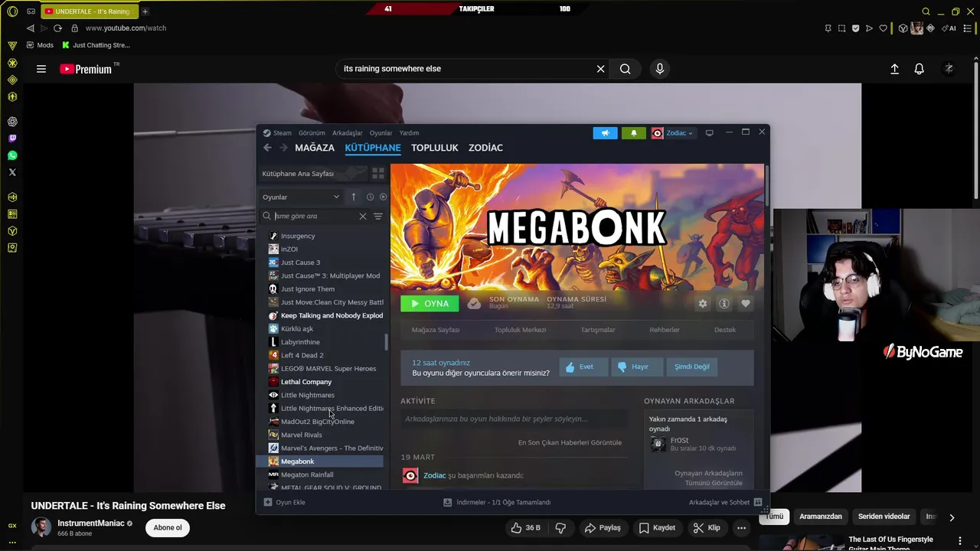Click the green OYNA play button
980x551 pixels.
430,304
